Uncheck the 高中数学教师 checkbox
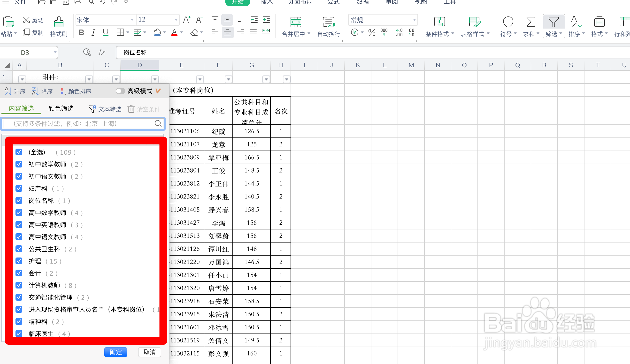This screenshot has width=630, height=364. [19, 212]
